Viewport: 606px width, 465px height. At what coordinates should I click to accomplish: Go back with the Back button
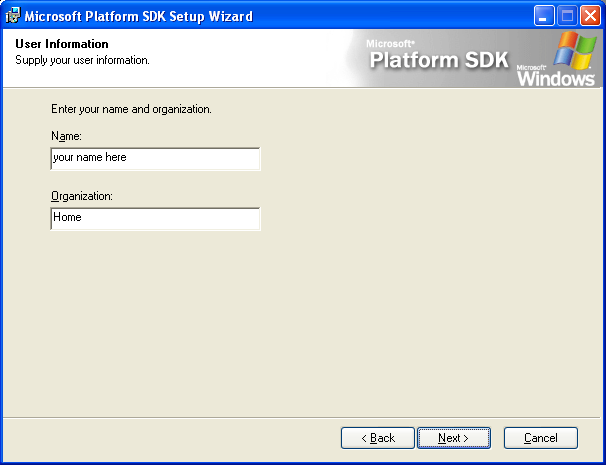(x=378, y=438)
